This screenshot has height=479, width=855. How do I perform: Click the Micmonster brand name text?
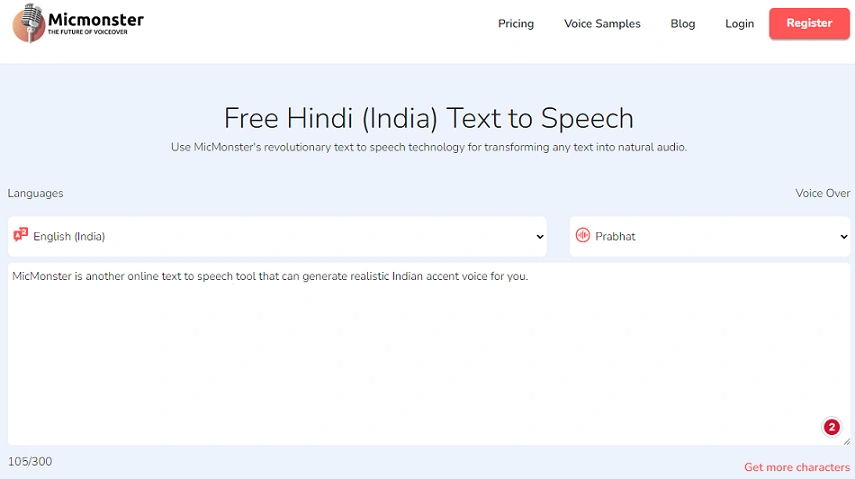[95, 20]
